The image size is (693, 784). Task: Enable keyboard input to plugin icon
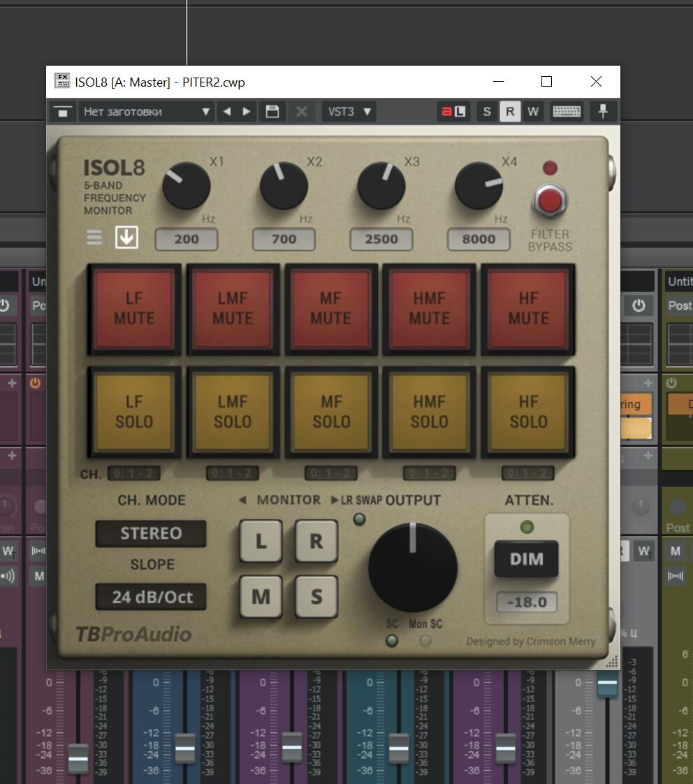click(x=567, y=112)
